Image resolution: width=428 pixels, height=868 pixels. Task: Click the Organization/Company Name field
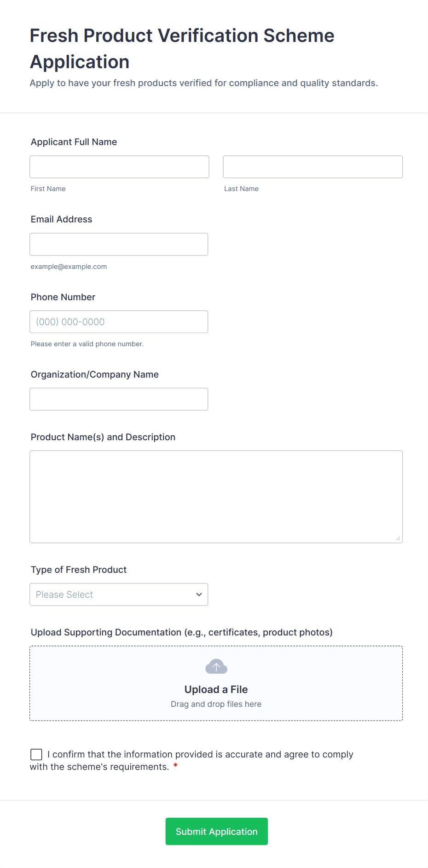pos(119,399)
